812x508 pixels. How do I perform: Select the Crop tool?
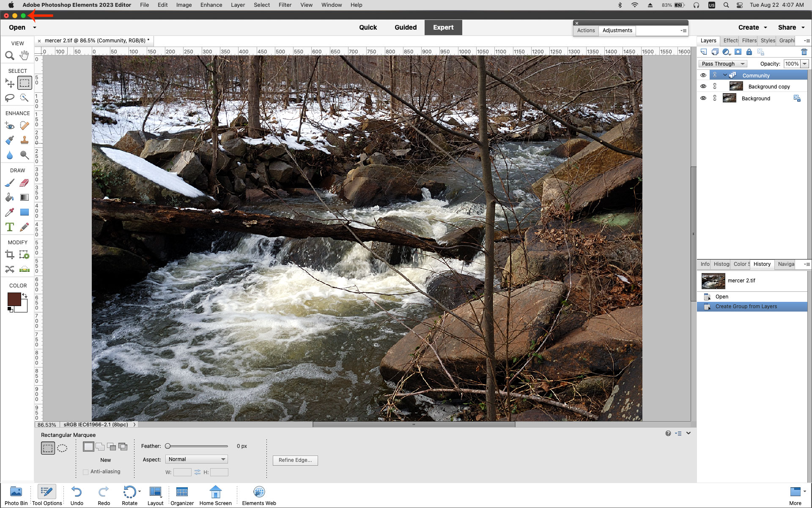tap(9, 254)
